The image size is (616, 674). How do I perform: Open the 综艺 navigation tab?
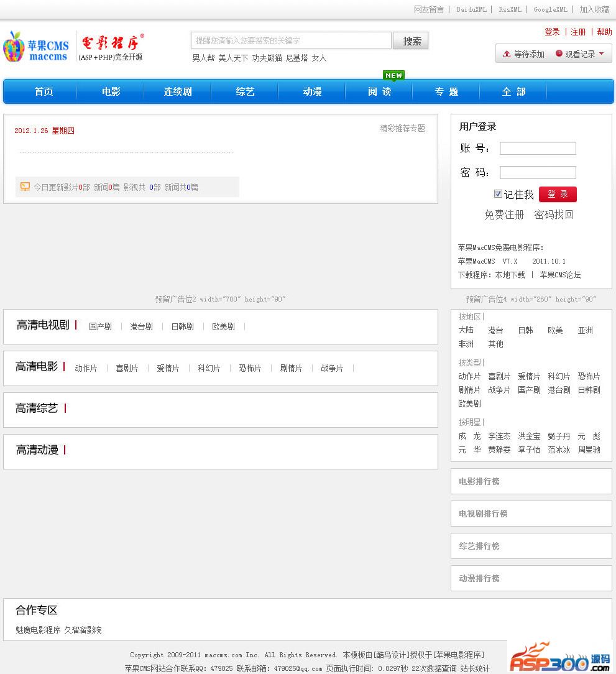click(x=245, y=91)
